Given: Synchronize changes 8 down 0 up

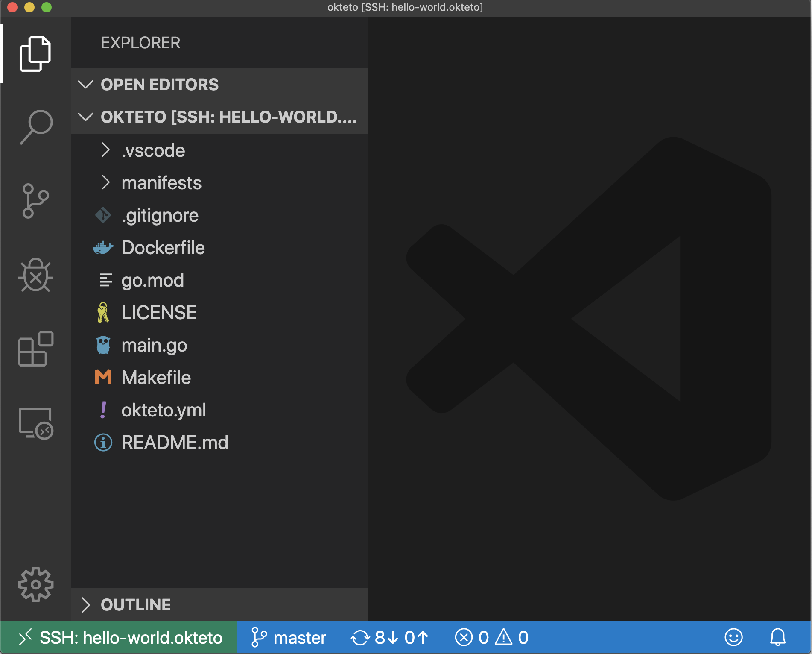Looking at the screenshot, I should coord(389,637).
